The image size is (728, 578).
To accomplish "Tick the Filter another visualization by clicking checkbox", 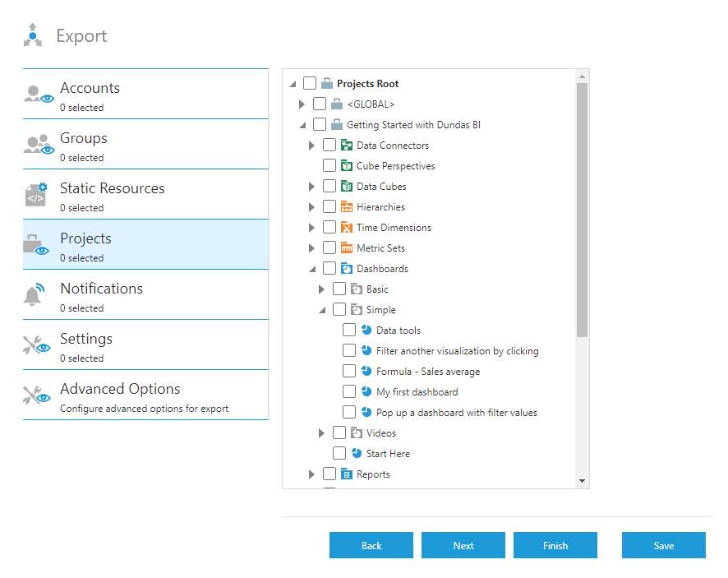I will pos(349,350).
